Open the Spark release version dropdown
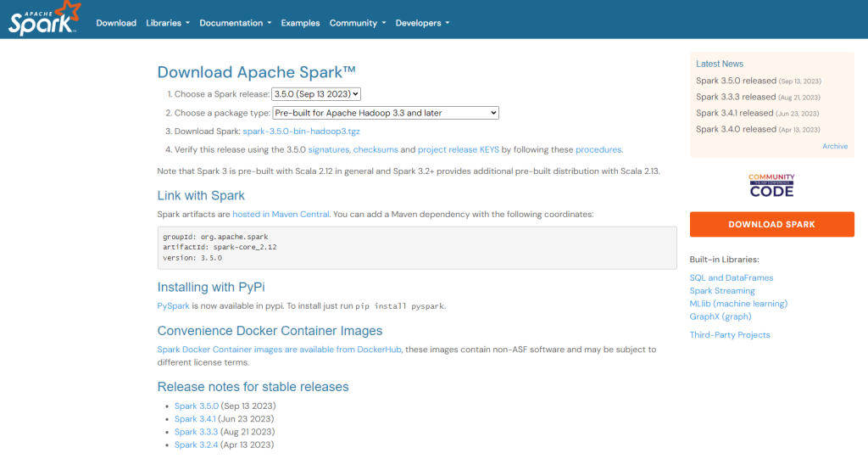This screenshot has height=459, width=868. [x=316, y=94]
